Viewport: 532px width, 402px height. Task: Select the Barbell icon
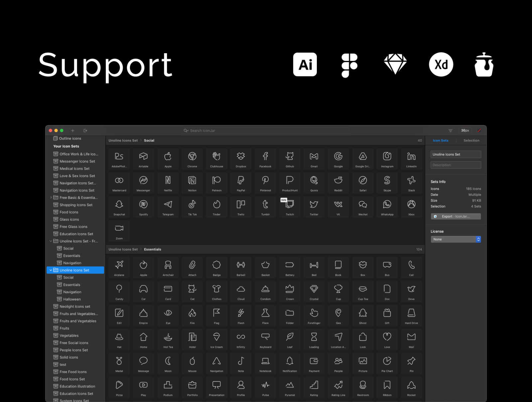click(x=241, y=268)
